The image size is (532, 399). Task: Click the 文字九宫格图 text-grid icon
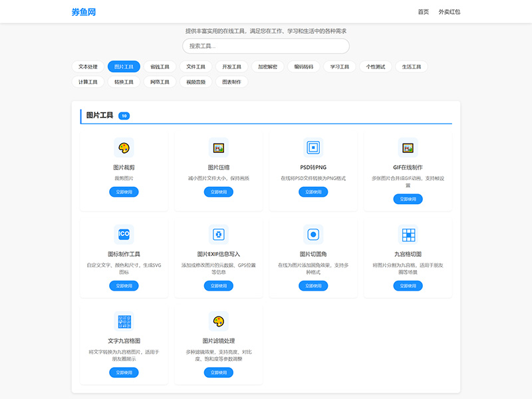124,321
